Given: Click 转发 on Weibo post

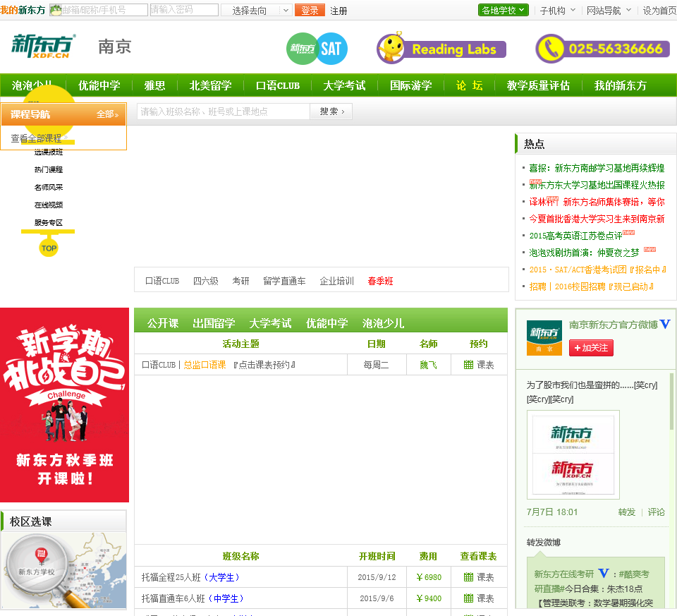Looking at the screenshot, I should [x=626, y=512].
